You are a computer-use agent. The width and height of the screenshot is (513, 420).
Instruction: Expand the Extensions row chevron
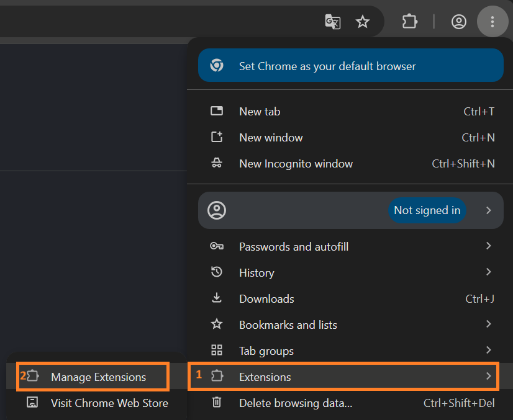tap(488, 376)
